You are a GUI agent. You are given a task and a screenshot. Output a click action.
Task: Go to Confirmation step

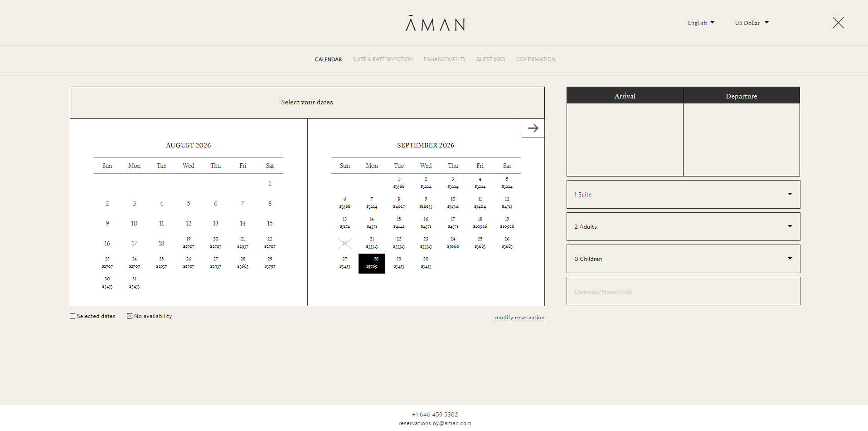[535, 59]
